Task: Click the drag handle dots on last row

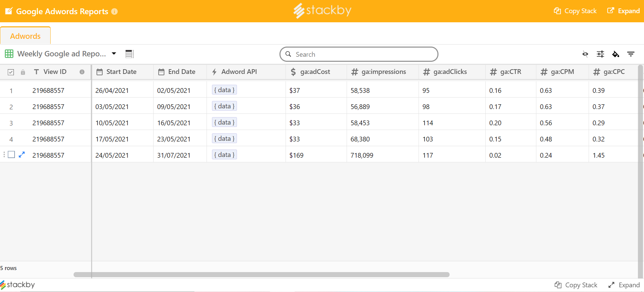Action: (4, 155)
